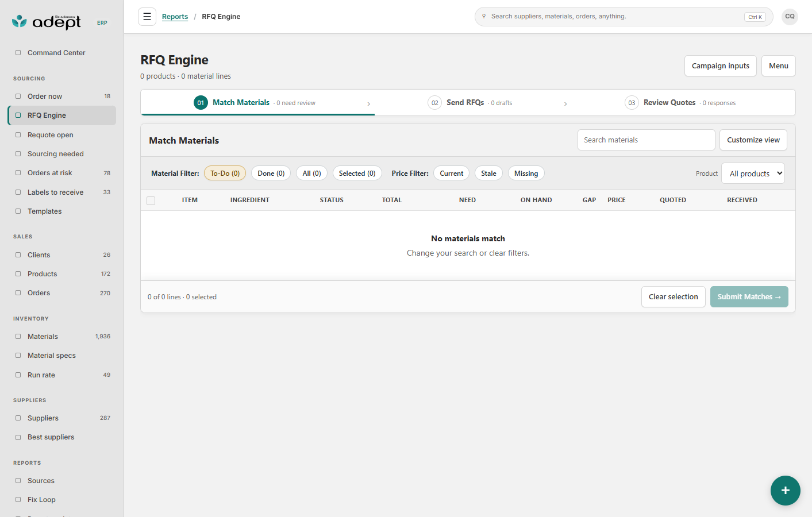Click the Templates sidebar icon
The image size is (812, 517).
18,211
